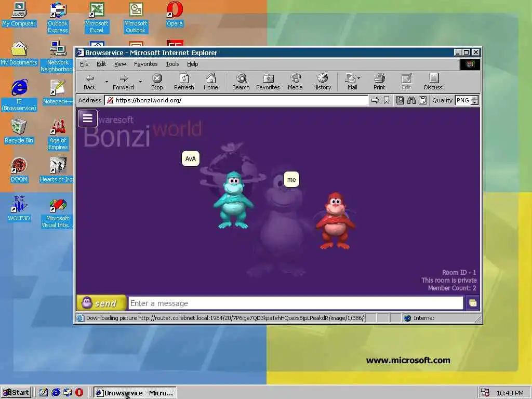The width and height of the screenshot is (532, 399).
Task: Click the red Bonzi character me
Action: (335, 221)
